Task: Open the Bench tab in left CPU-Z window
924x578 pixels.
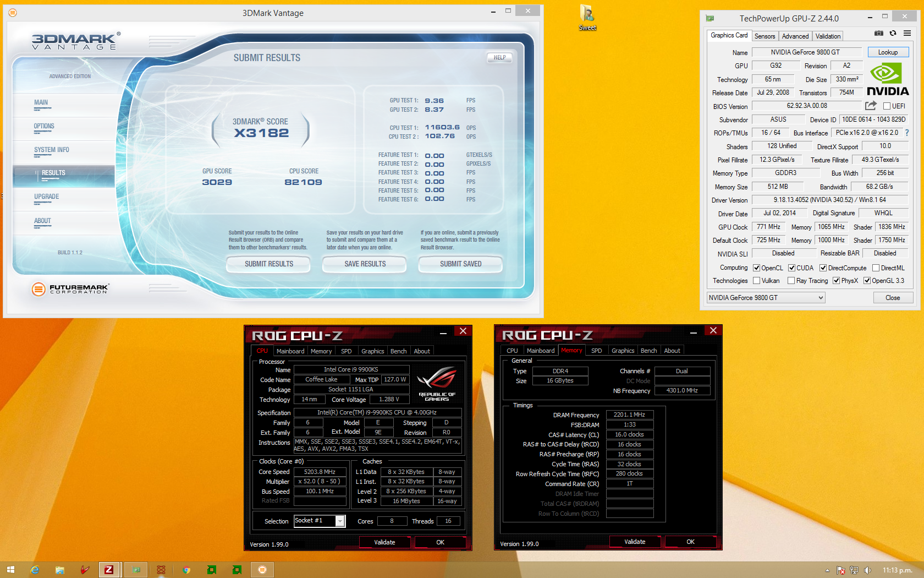Action: (x=399, y=351)
